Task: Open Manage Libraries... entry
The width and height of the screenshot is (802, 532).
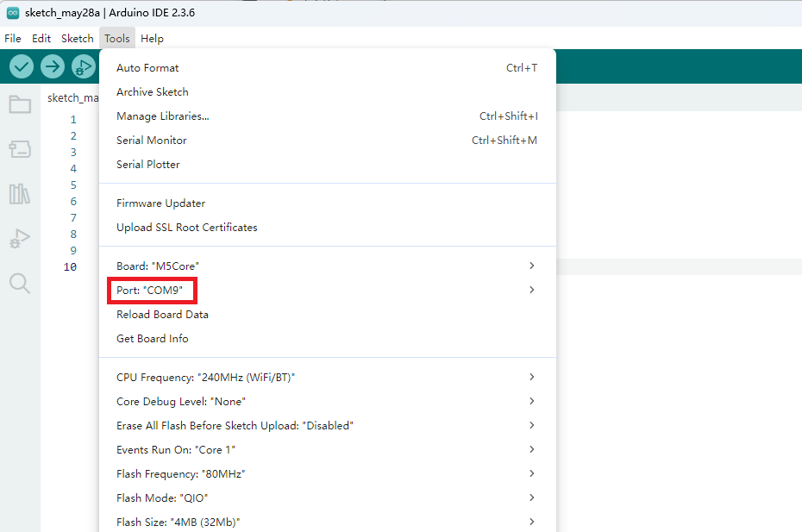Action: coord(328,116)
